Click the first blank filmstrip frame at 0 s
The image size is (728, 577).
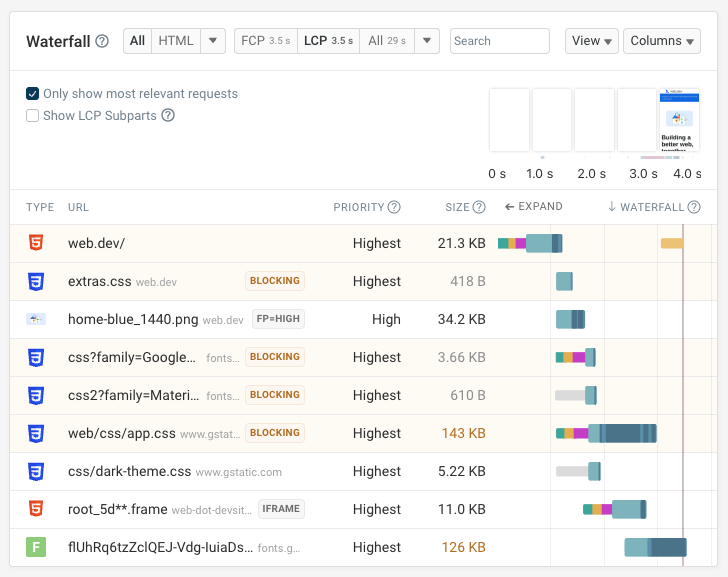click(x=509, y=120)
